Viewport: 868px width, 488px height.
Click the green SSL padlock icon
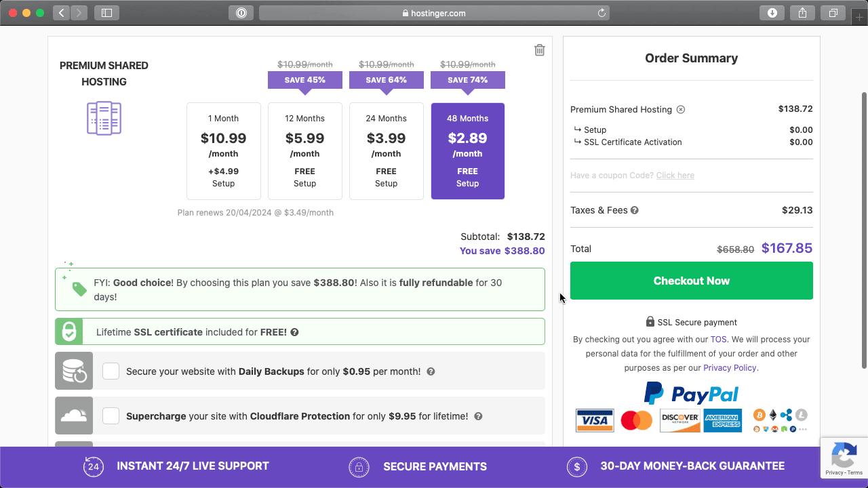coord(69,331)
